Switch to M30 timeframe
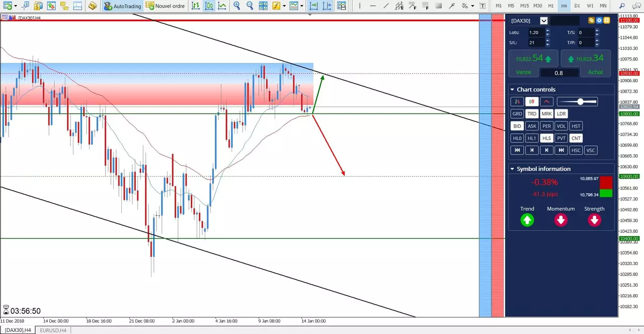Image resolution: width=644 pixels, height=334 pixels. [538, 6]
